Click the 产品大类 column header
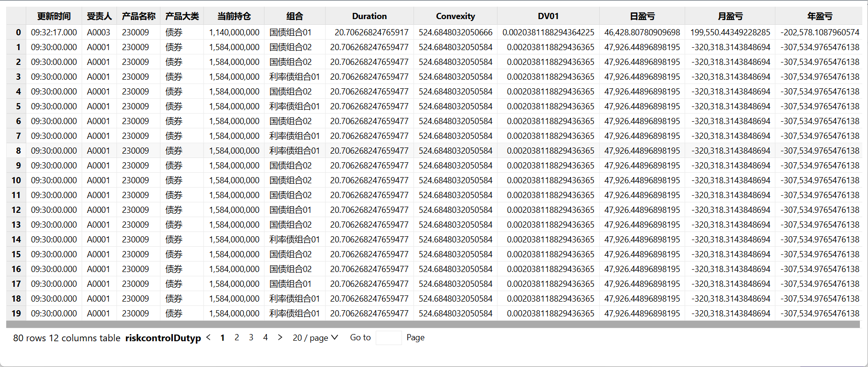 [182, 16]
